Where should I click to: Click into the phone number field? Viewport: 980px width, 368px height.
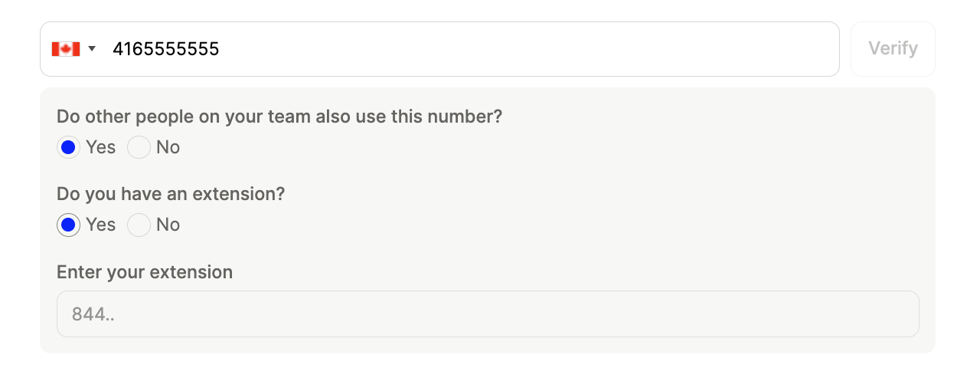coord(459,49)
